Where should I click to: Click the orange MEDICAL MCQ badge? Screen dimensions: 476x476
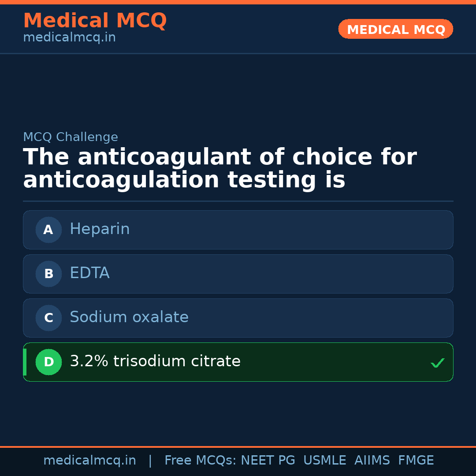(395, 29)
